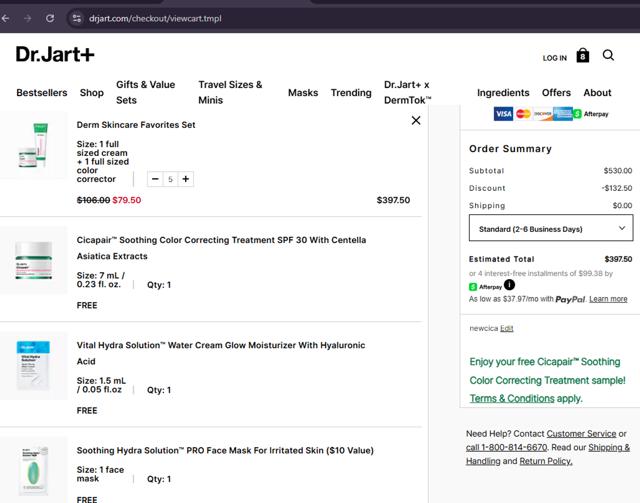This screenshot has width=640, height=503.
Task: Open site information icon in address bar
Action: (x=76, y=18)
